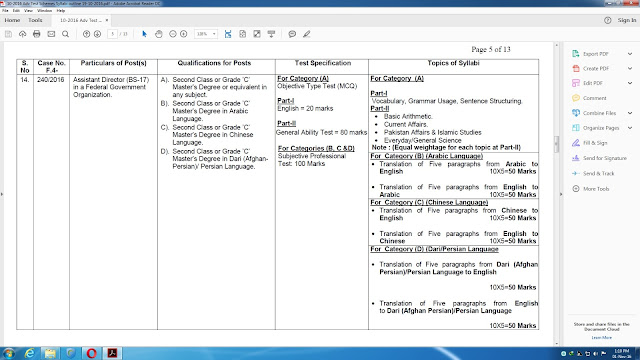The width and height of the screenshot is (640, 360).
Task: Expand the Export PDF chevron
Action: click(630, 54)
